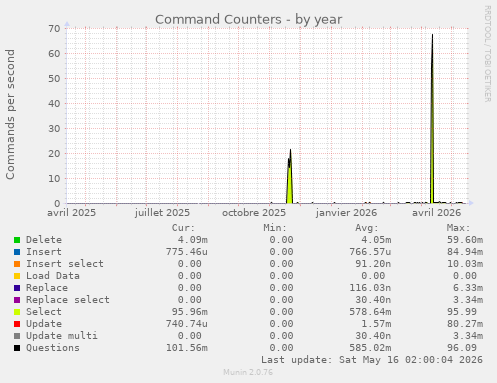497x383 pixels.
Task: Click the lime Select legend swatch
Action: (x=17, y=312)
